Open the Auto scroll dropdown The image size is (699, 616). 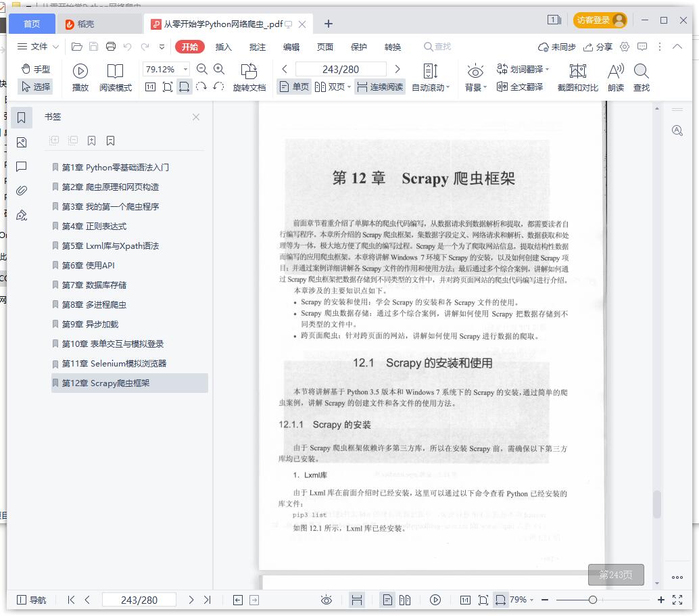[431, 78]
